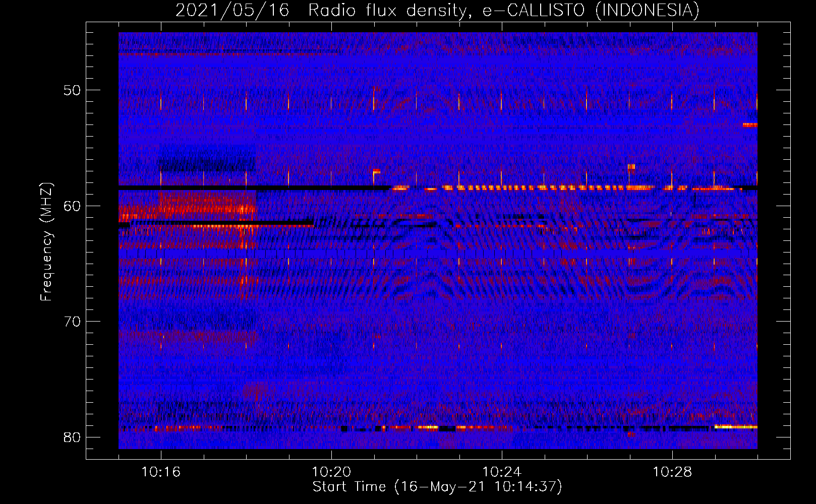Click the '60' frequency axis label
The image size is (816, 504).
pyautogui.click(x=72, y=206)
